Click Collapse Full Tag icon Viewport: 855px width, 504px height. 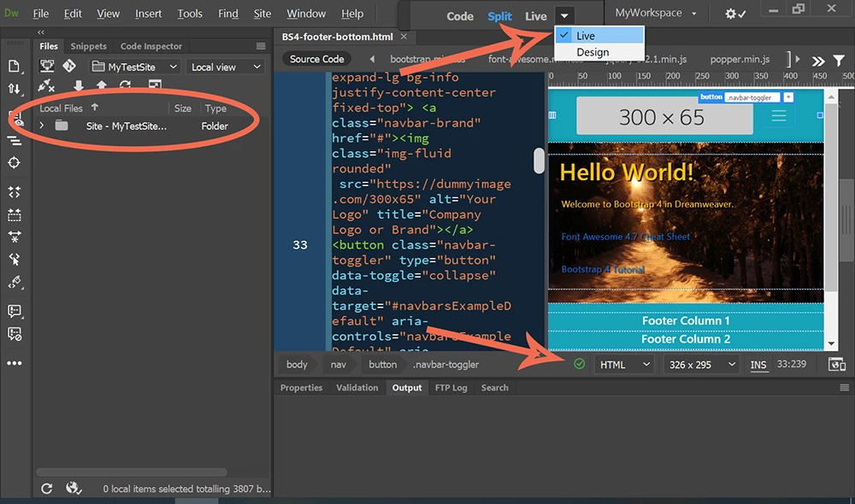tap(15, 192)
